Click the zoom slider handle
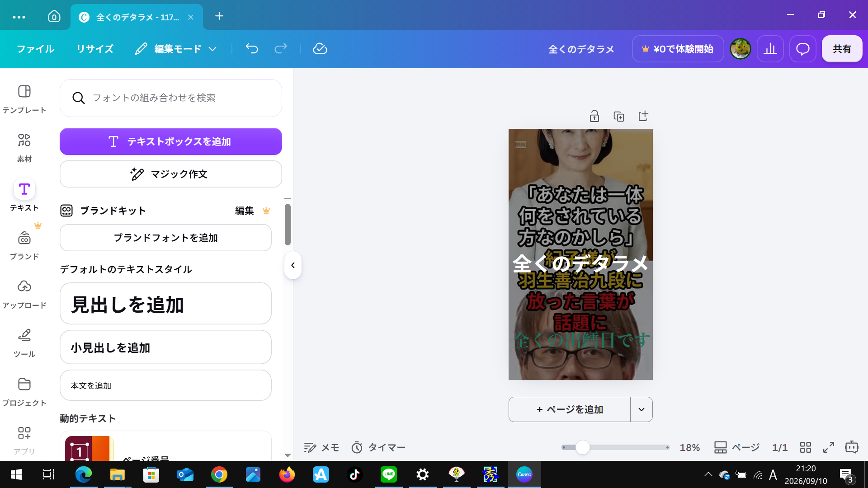The image size is (868, 488). [583, 447]
